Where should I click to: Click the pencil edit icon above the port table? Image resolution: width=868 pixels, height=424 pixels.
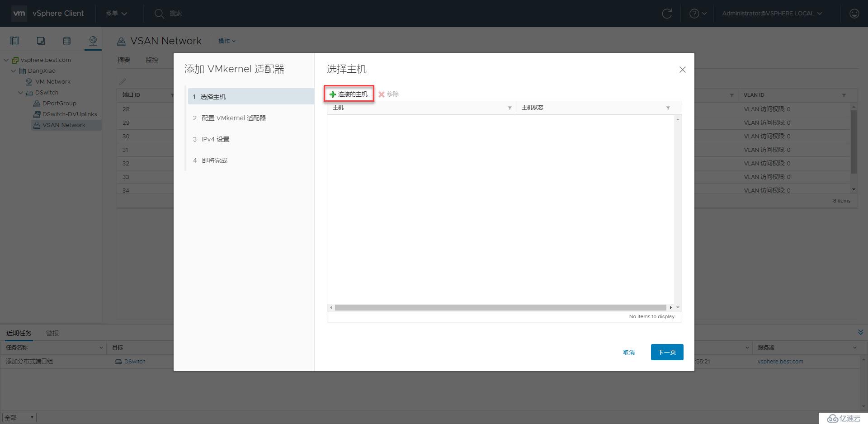(x=123, y=81)
